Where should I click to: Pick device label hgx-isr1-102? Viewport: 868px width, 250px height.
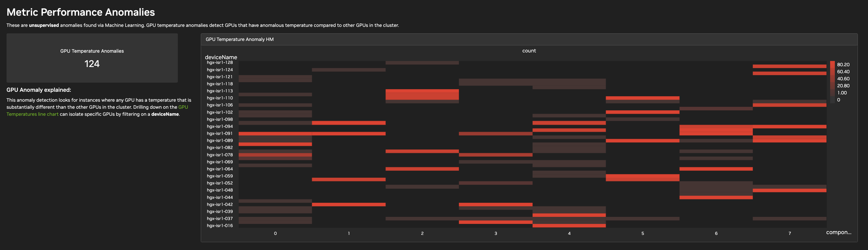point(220,112)
